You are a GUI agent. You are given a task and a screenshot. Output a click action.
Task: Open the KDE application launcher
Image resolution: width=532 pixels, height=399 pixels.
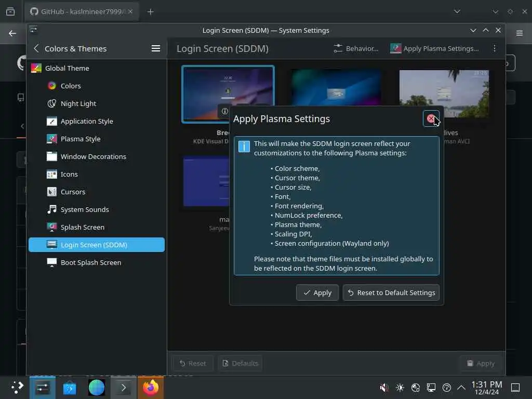tap(17, 387)
